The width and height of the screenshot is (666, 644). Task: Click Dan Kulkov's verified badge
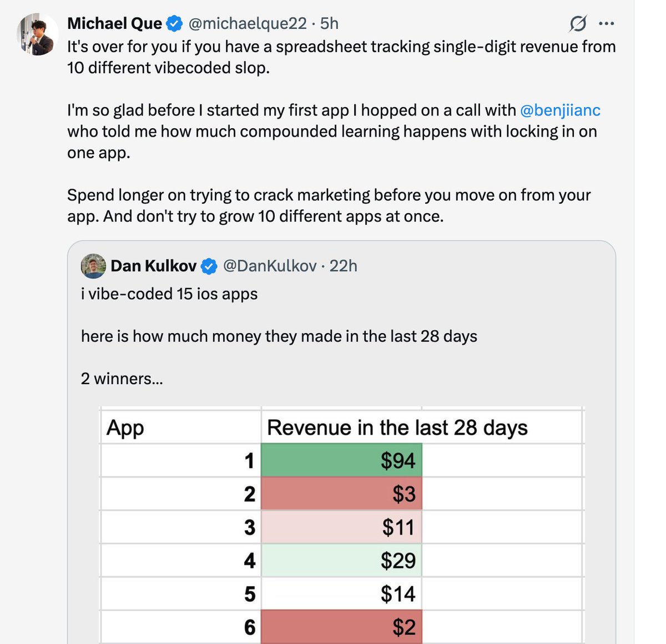point(209,266)
